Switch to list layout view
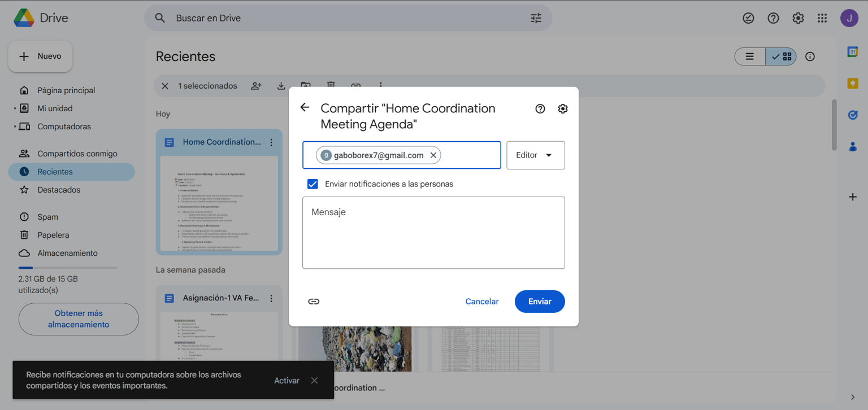Image resolution: width=868 pixels, height=410 pixels. point(750,56)
